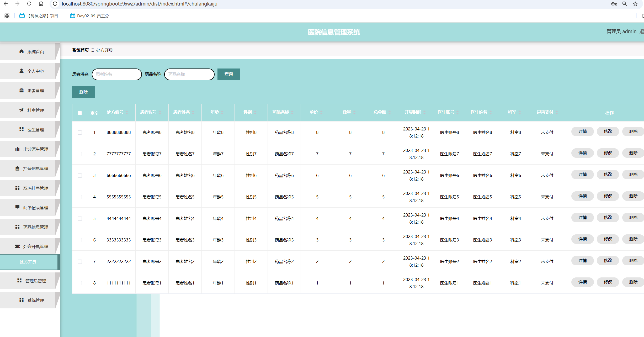The height and width of the screenshot is (337, 644).
Task: Check the row checkbox for 4444444444
Action: [x=80, y=219]
